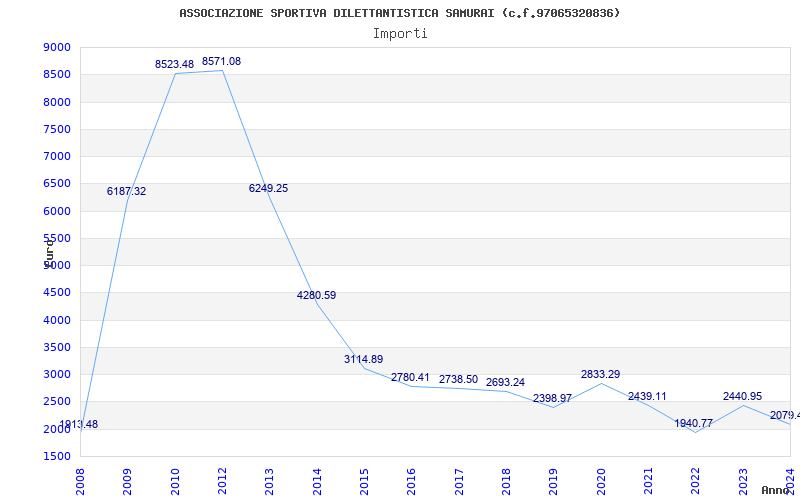Click the chart title with the association name
Image resolution: width=800 pixels, height=500 pixels.
click(399, 13)
